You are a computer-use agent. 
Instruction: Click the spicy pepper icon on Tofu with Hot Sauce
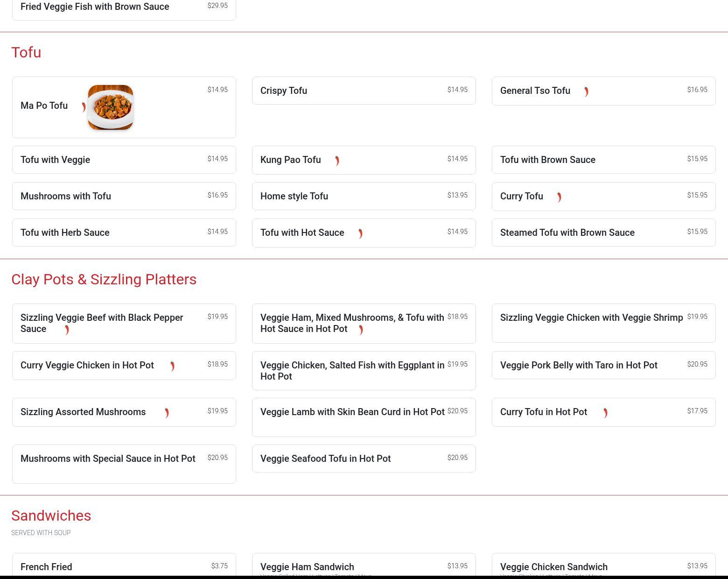[360, 233]
